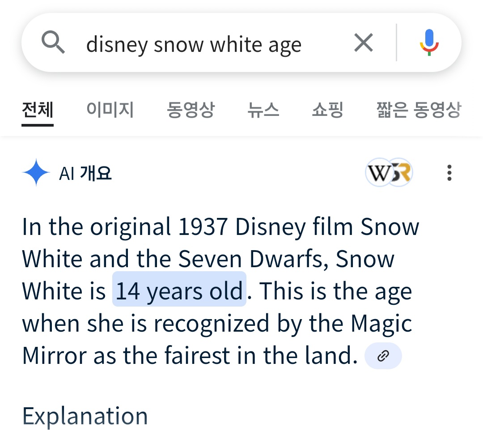Click the "Explanation" heading
The height and width of the screenshot is (448, 483).
pos(85,416)
